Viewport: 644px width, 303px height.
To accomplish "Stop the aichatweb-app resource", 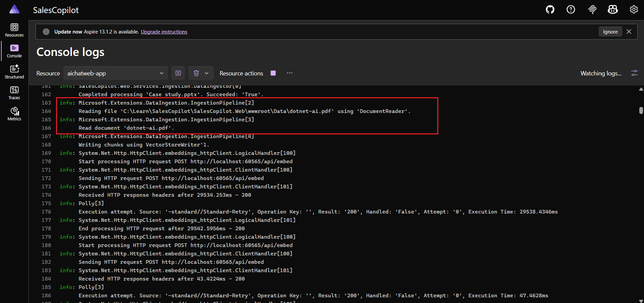I will [273, 73].
